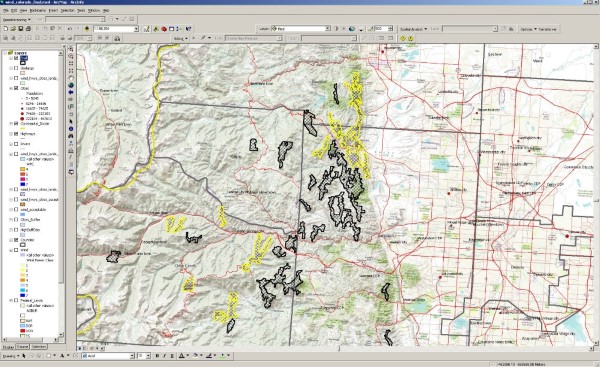Switch to the Source tab
The height and width of the screenshot is (367, 600).
pos(22,347)
